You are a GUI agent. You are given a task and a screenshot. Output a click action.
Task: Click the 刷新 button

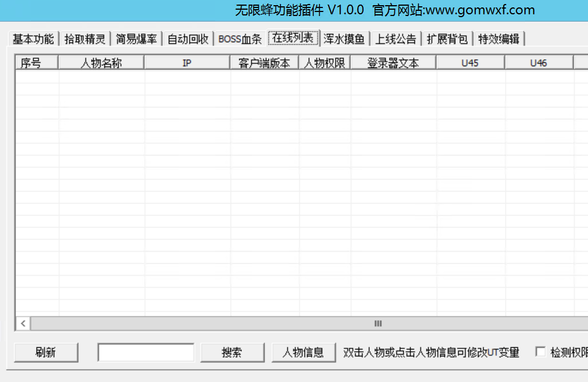[x=46, y=352]
